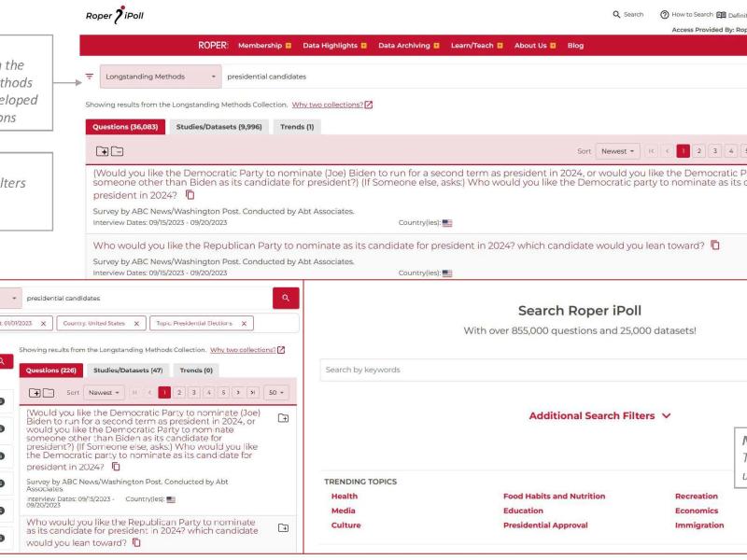
Task: Open the Culture trending topic
Action: (x=345, y=525)
